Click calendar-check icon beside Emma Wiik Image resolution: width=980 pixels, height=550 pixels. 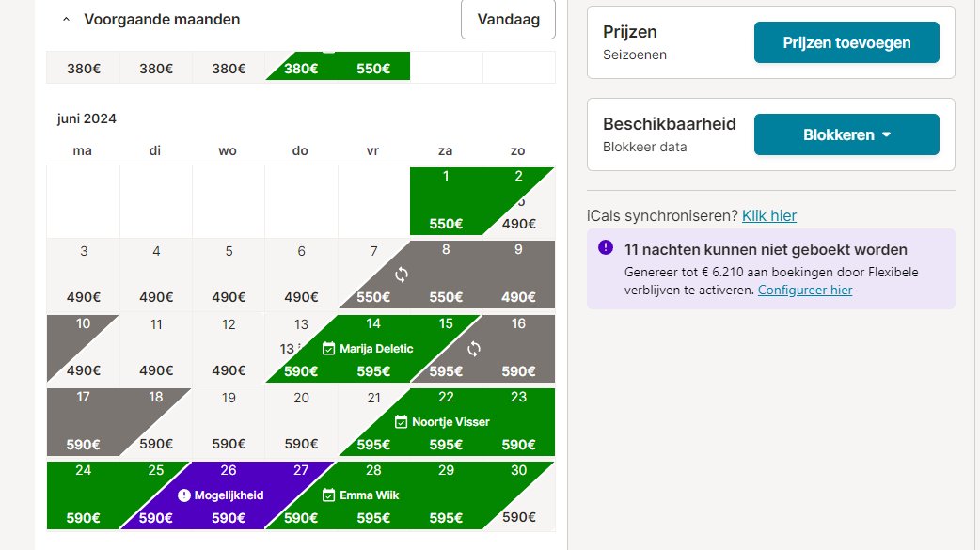[x=329, y=495]
